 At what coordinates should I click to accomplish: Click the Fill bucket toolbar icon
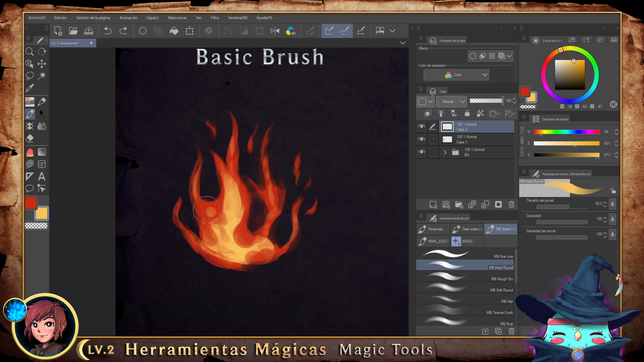point(174,31)
